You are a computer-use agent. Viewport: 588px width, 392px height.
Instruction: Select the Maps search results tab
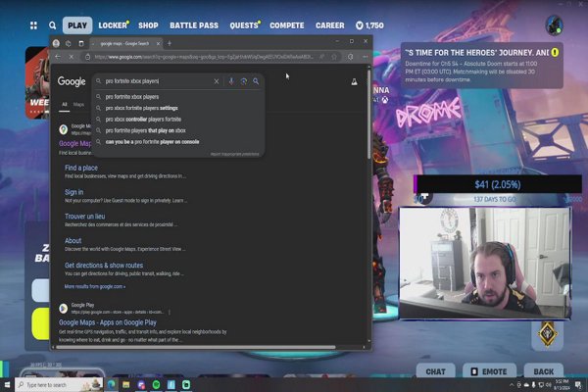tap(78, 105)
